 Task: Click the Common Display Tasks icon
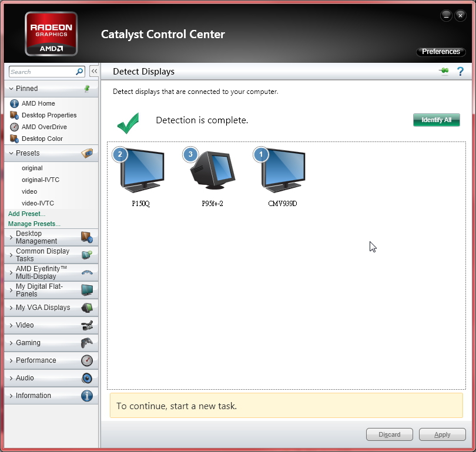(87, 255)
